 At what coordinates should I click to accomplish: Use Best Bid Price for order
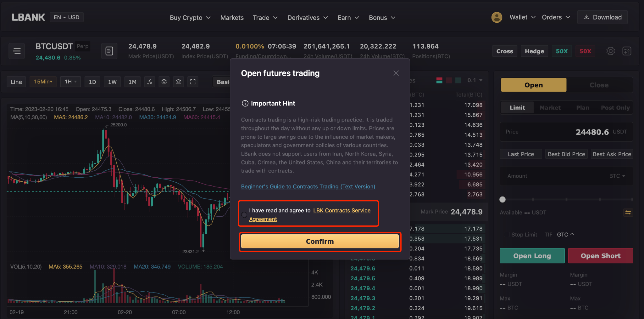(566, 154)
